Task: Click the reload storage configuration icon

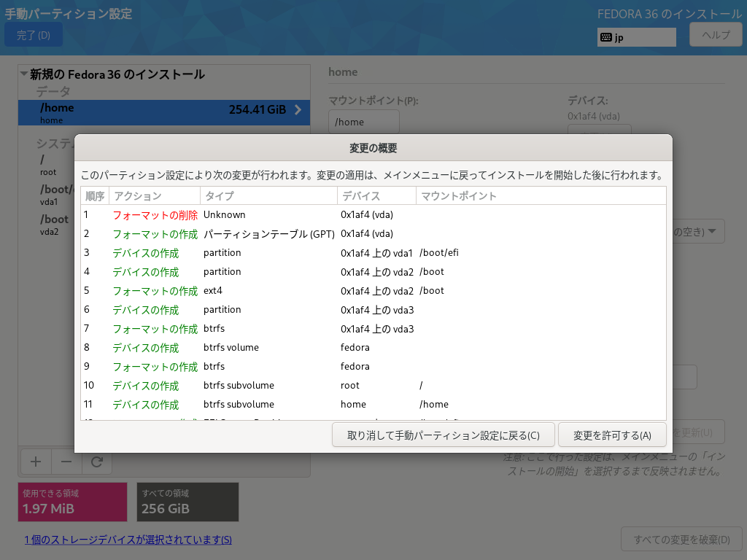Action: tap(97, 462)
